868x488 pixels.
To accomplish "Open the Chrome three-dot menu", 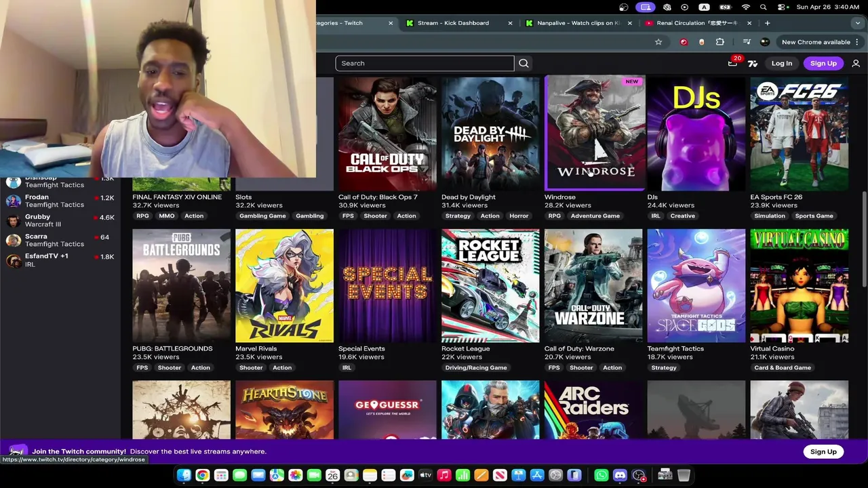I will (x=859, y=42).
